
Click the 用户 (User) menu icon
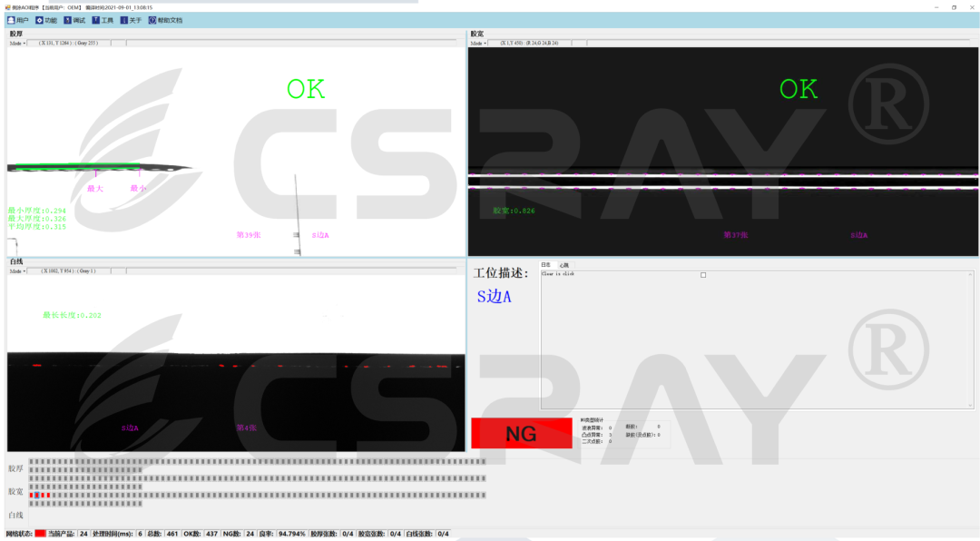[x=11, y=20]
